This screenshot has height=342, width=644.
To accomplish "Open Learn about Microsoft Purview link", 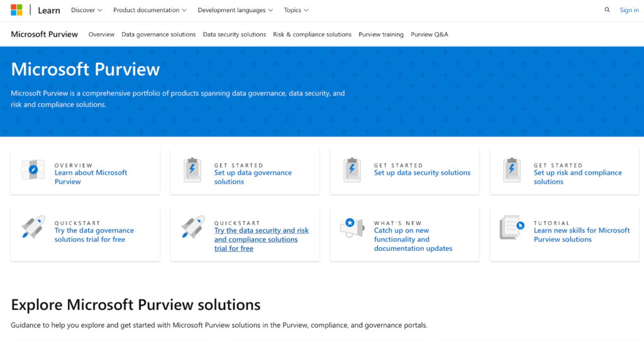I will (91, 177).
